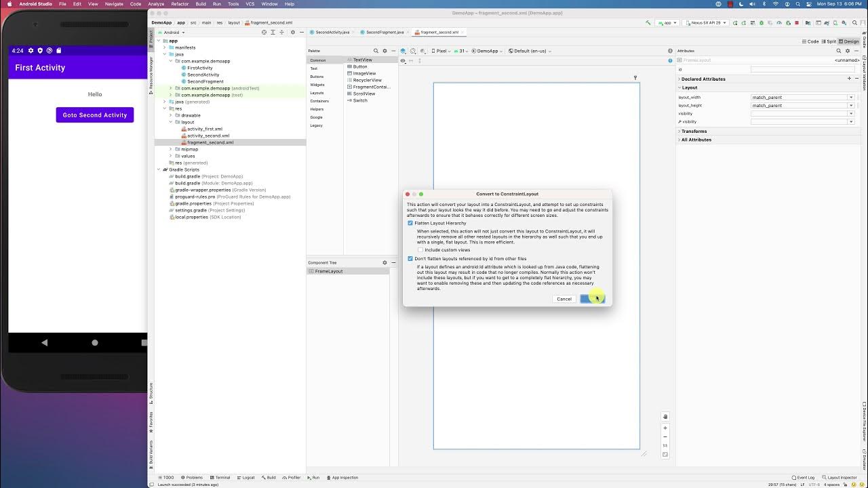Screen dimensions: 868x488
Task: Click the build hammer icon in toolbar
Action: (648, 22)
